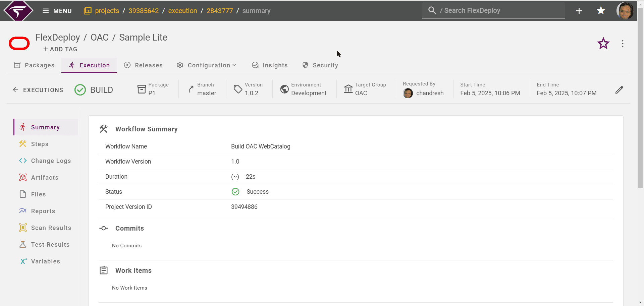Click the Development environment value
The width and height of the screenshot is (644, 306).
click(x=309, y=93)
